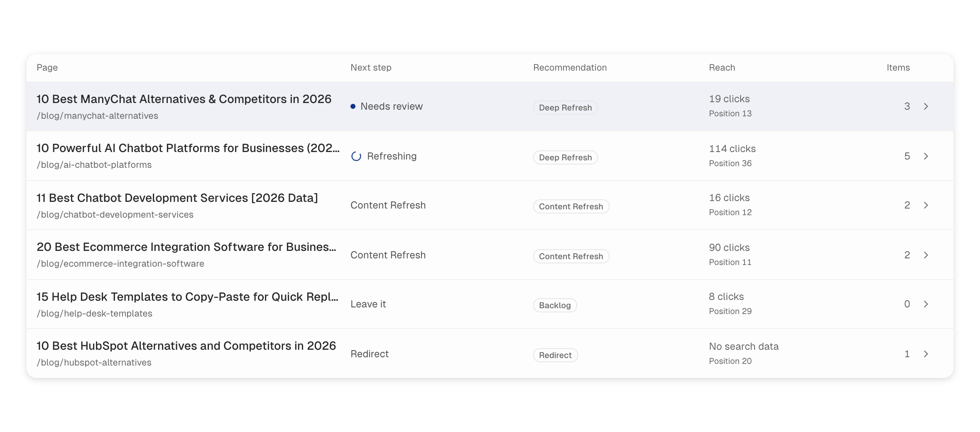Sort by the Items column header
The image size is (980, 432).
pyautogui.click(x=898, y=67)
